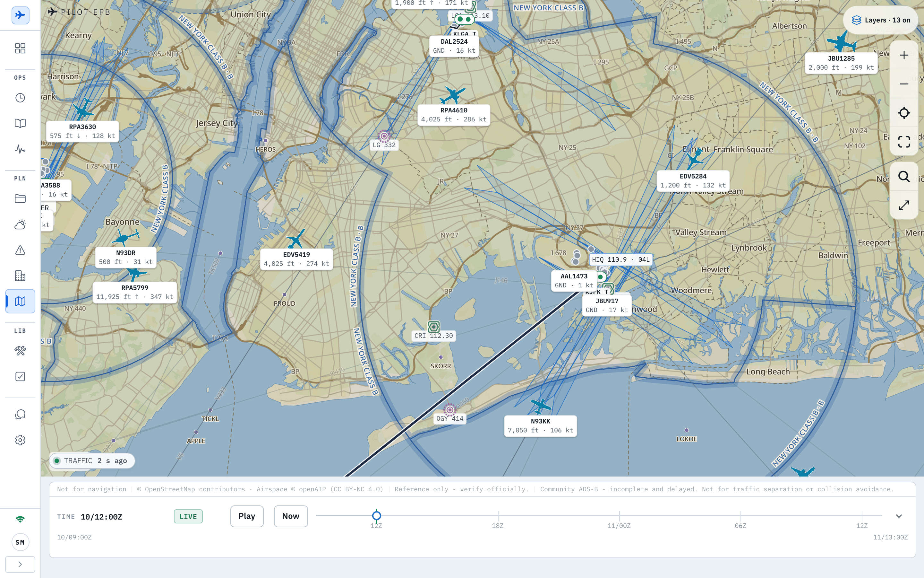This screenshot has width=924, height=578.
Task: Select the AAL1473 ground aircraft label
Action: [574, 281]
